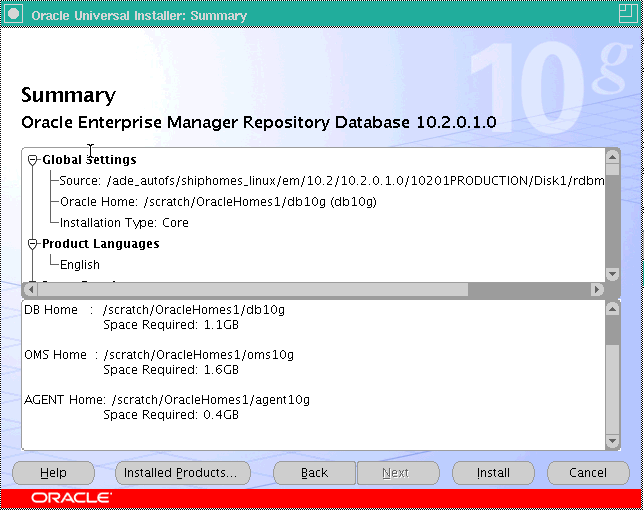
Task: Select the English language entry
Action: 80,265
